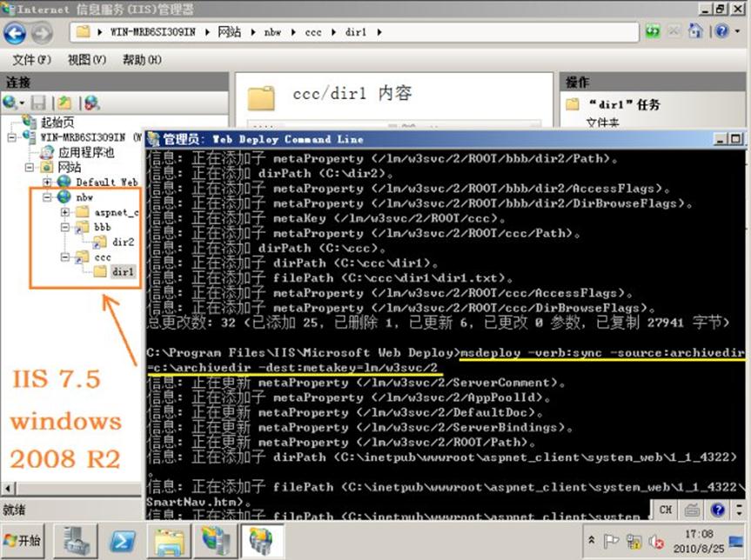The width and height of the screenshot is (751, 560).
Task: Select the nbw site in the tree
Action: [x=84, y=197]
